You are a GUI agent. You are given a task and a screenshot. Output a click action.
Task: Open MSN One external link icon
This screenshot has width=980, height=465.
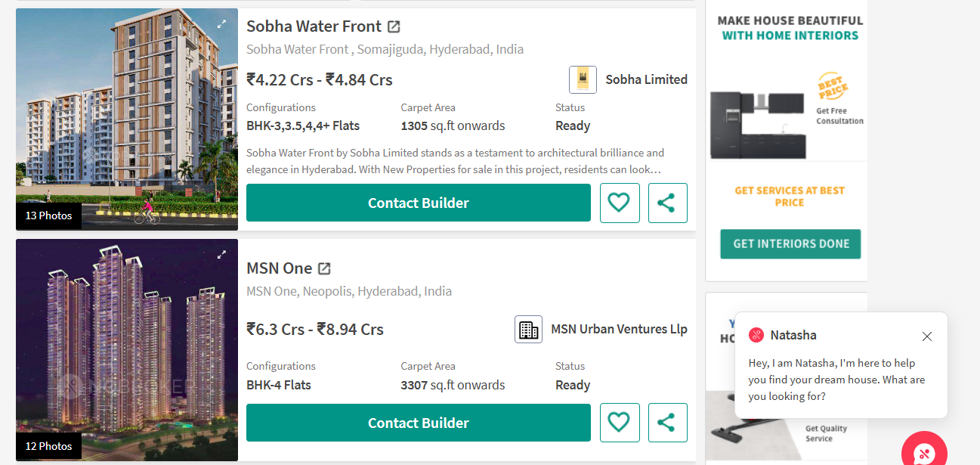point(324,268)
